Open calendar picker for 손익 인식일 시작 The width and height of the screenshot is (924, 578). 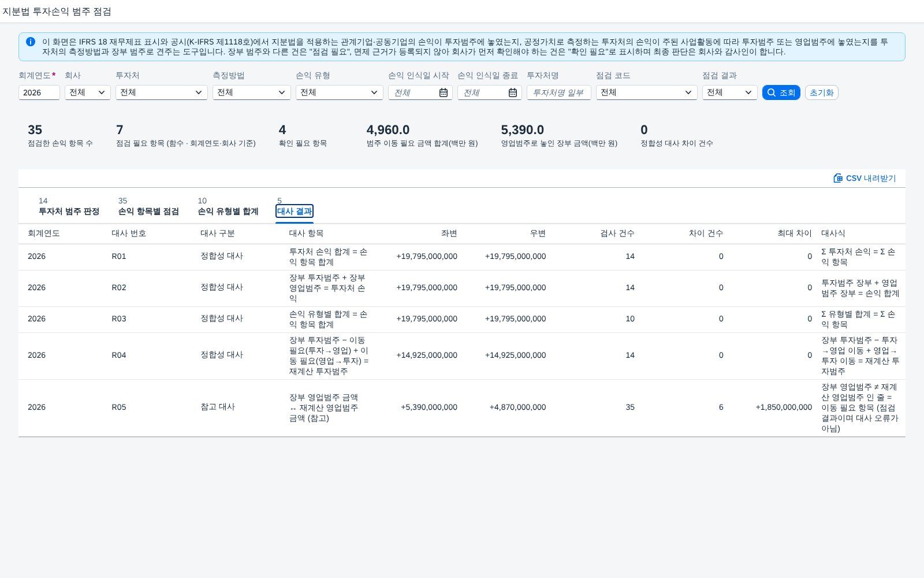click(x=444, y=92)
